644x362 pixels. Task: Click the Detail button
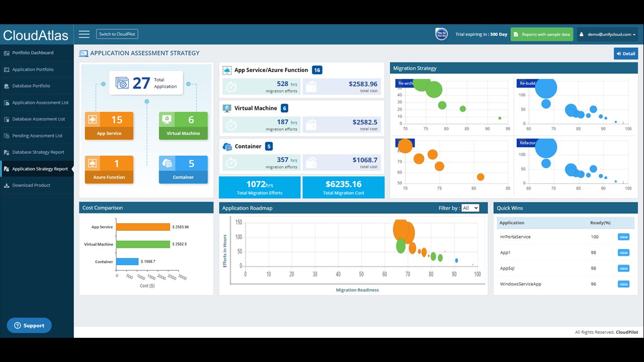point(626,54)
